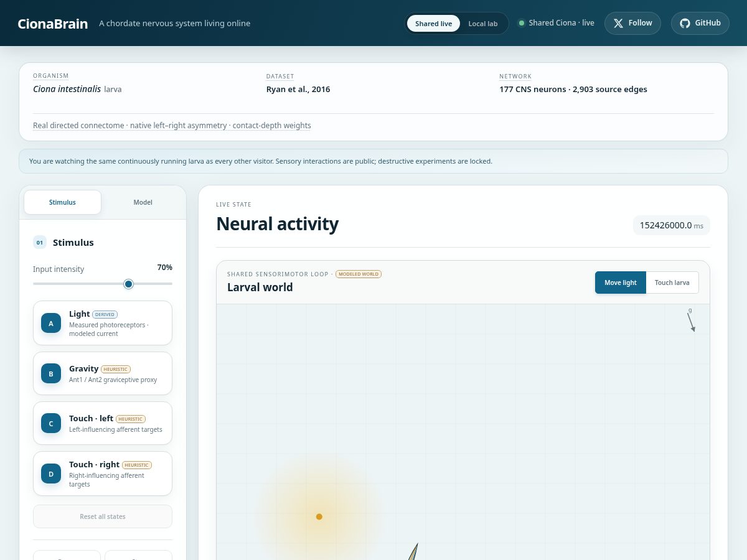Click the GitHub octocat icon
The width and height of the screenshot is (747, 560).
tap(685, 23)
